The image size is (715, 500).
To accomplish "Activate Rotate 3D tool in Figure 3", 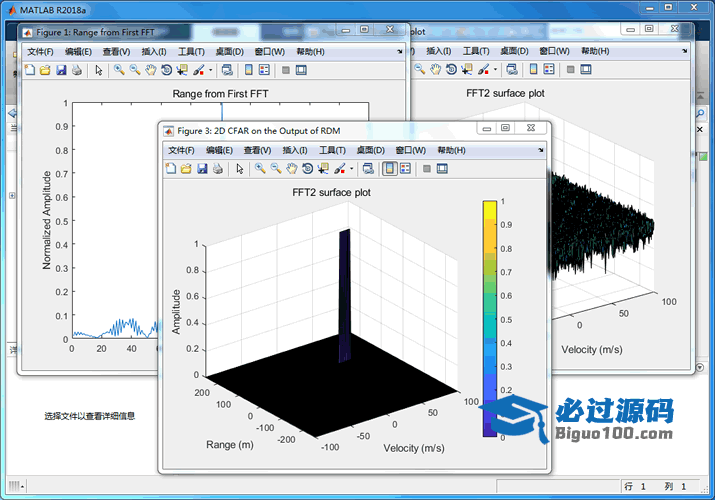I will point(307,168).
